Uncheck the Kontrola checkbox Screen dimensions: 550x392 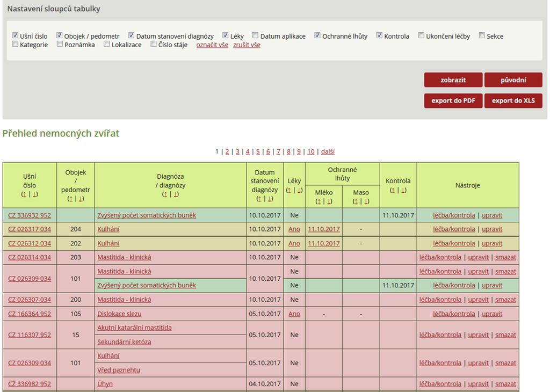[379, 35]
